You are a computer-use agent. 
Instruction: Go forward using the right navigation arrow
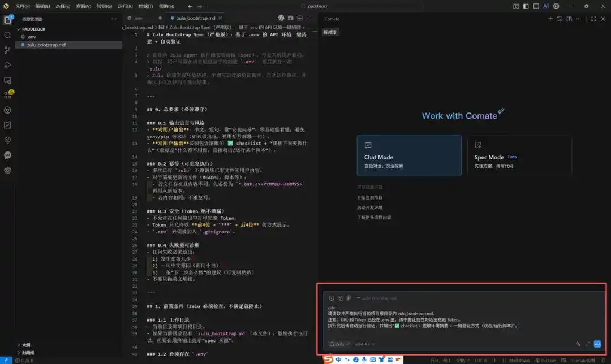[x=200, y=6]
